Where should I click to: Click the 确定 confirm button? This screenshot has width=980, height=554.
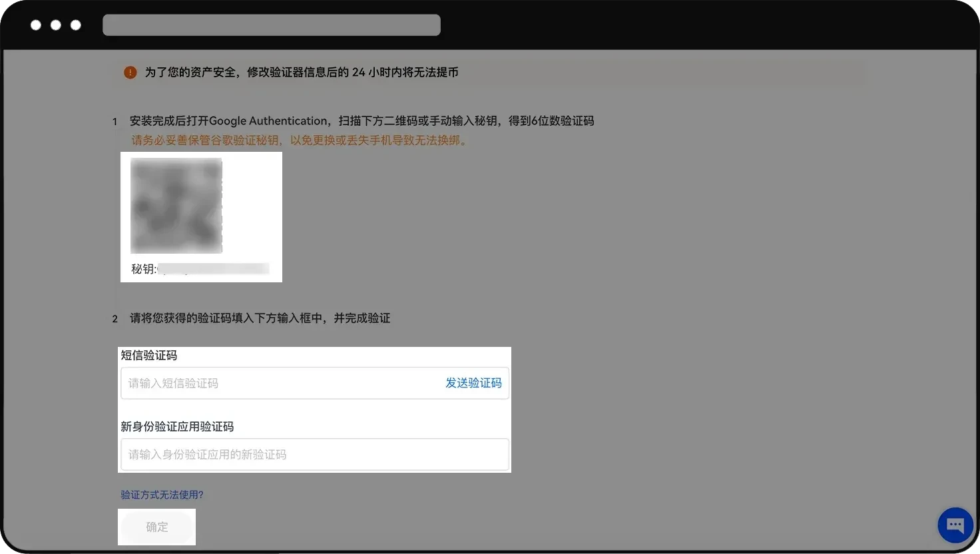pyautogui.click(x=157, y=527)
